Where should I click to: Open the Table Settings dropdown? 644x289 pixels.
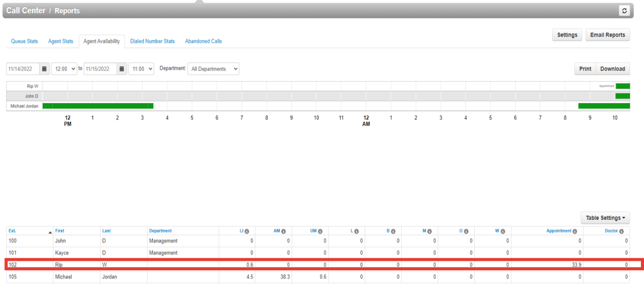click(606, 218)
